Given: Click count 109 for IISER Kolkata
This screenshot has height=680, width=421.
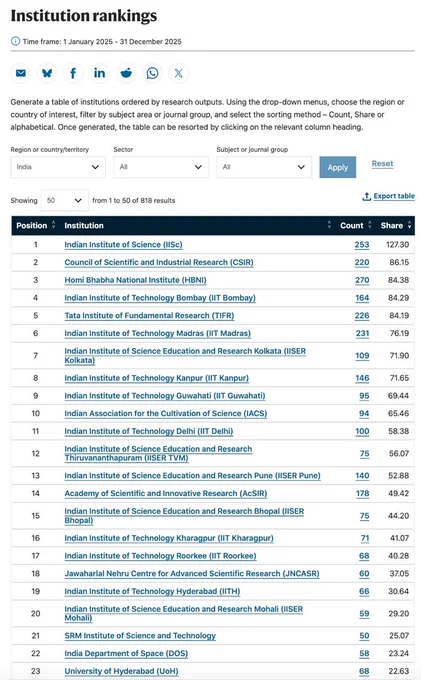Looking at the screenshot, I should pos(362,356).
